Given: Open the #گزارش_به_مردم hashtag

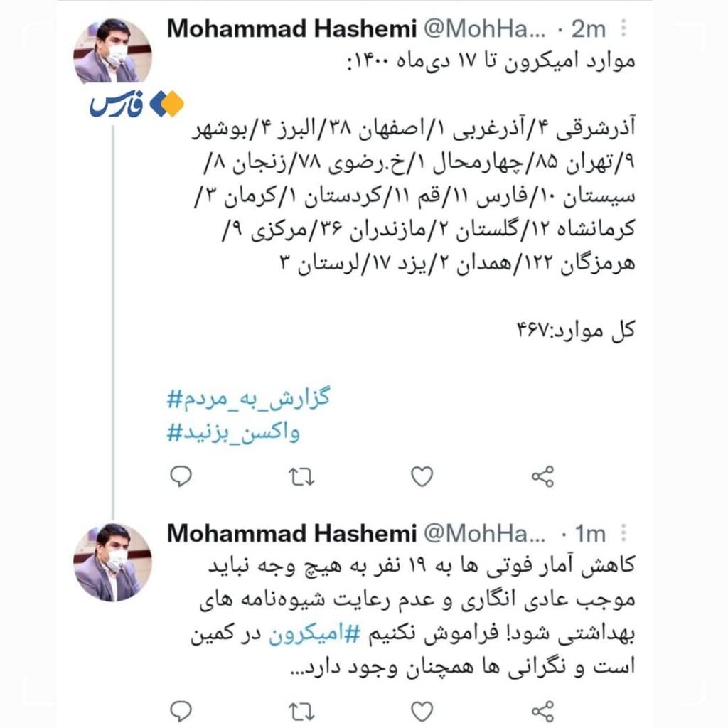Looking at the screenshot, I should tap(248, 398).
